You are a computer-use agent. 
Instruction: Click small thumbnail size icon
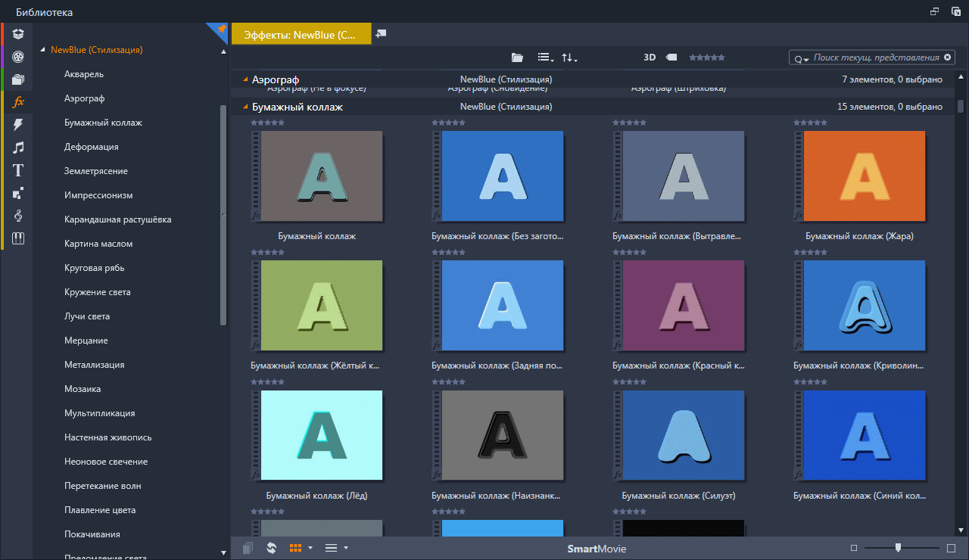click(x=854, y=548)
